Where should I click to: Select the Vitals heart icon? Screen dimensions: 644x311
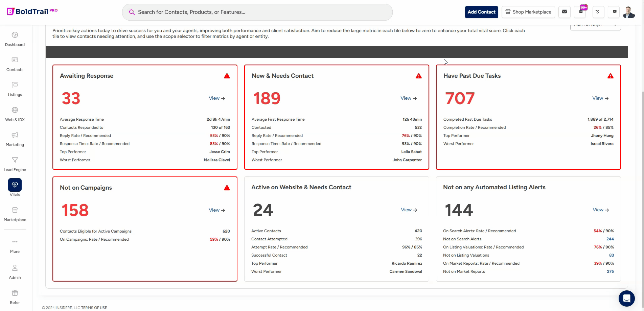[15, 185]
